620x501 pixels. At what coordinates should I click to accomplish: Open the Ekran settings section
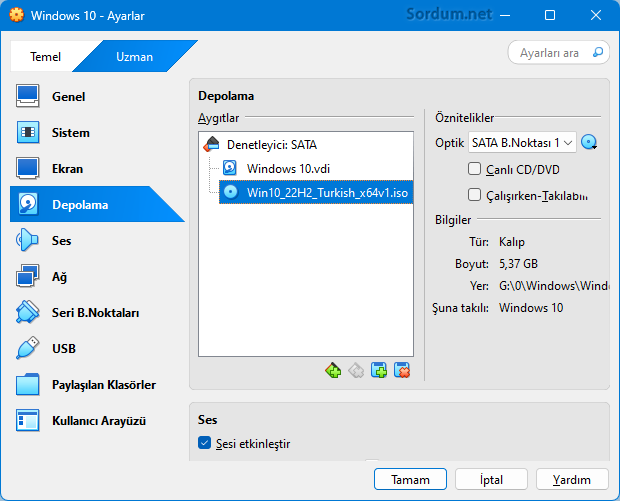(95, 168)
